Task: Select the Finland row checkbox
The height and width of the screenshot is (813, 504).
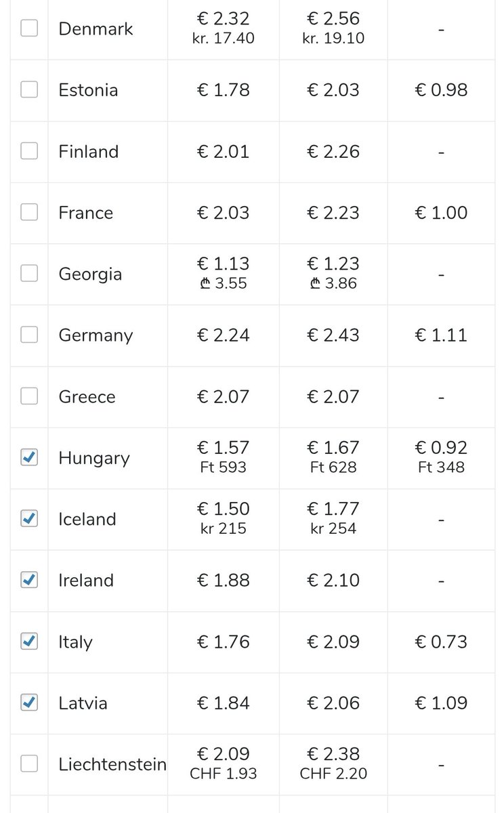Action: [x=29, y=151]
